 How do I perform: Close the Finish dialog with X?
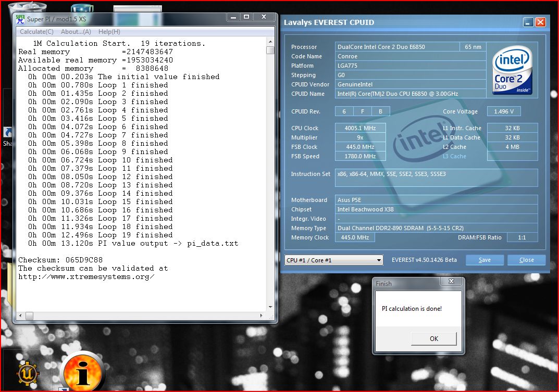451,281
